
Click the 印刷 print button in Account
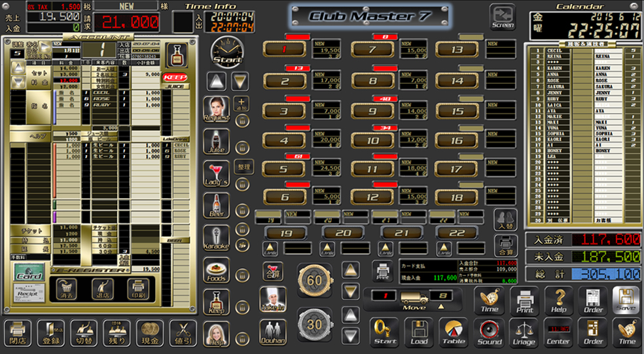(x=138, y=289)
